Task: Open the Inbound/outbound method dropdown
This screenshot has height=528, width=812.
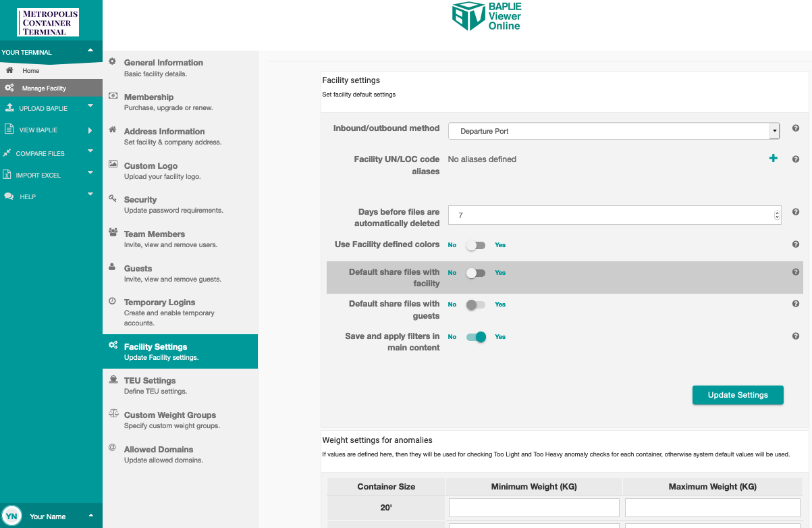Action: click(614, 131)
